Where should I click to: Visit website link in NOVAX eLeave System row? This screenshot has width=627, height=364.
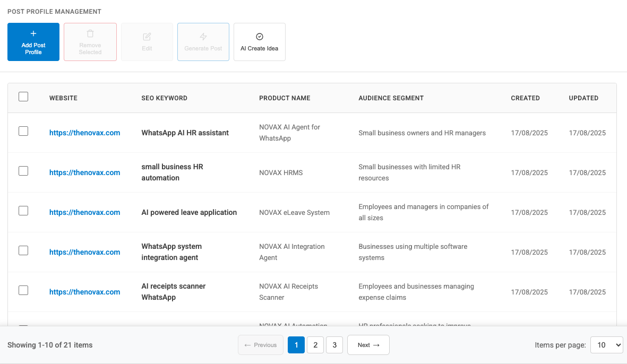point(85,212)
